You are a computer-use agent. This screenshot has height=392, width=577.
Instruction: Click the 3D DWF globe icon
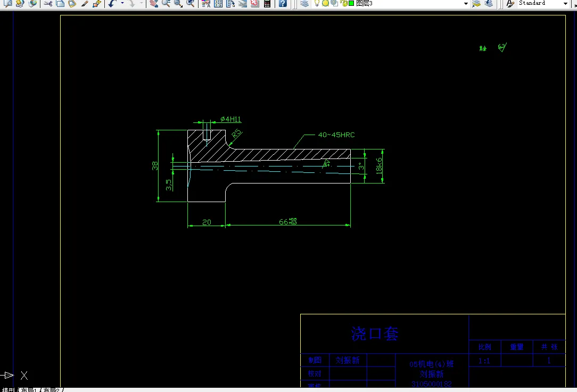[x=32, y=3]
